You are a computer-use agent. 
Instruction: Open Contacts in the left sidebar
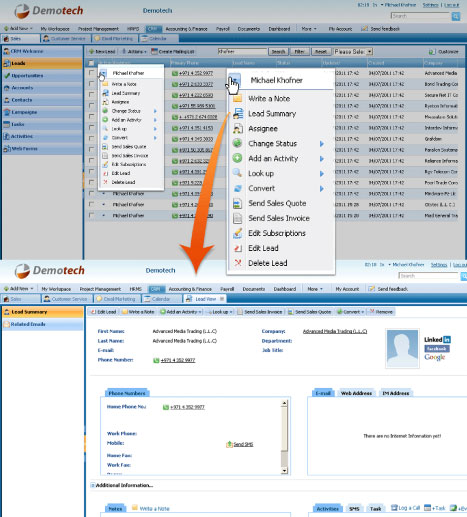[42, 100]
